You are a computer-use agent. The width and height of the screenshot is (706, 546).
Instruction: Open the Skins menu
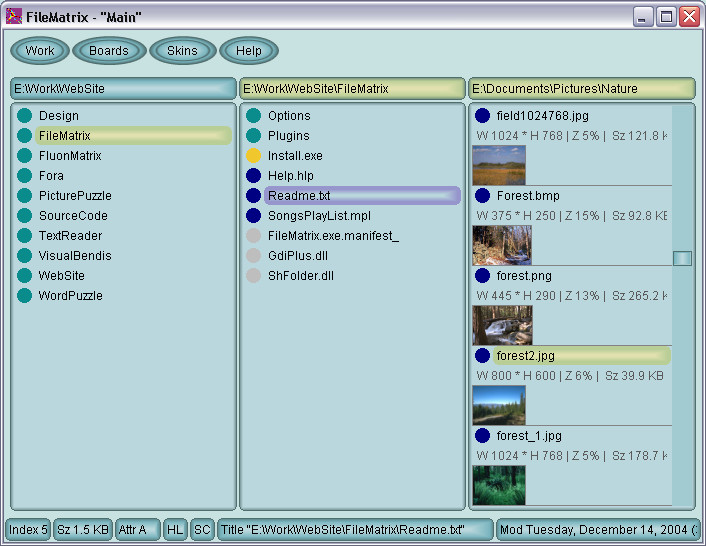[x=182, y=51]
